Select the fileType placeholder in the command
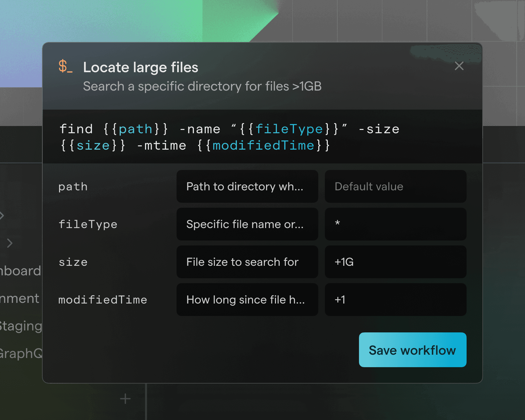The height and width of the screenshot is (420, 525). (x=290, y=129)
